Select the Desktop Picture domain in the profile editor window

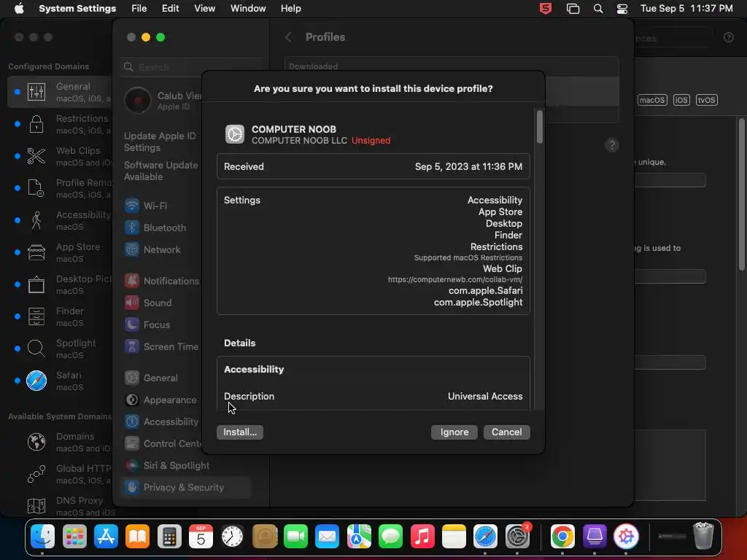pos(60,284)
